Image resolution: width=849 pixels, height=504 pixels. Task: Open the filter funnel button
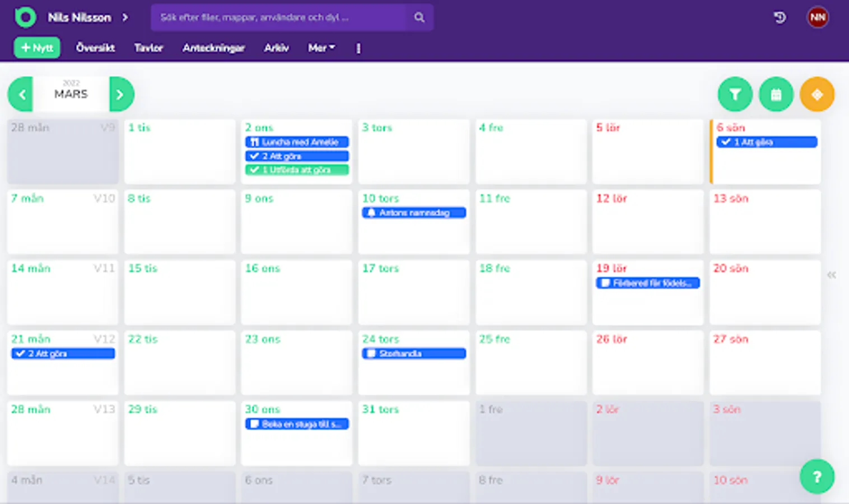pyautogui.click(x=735, y=94)
